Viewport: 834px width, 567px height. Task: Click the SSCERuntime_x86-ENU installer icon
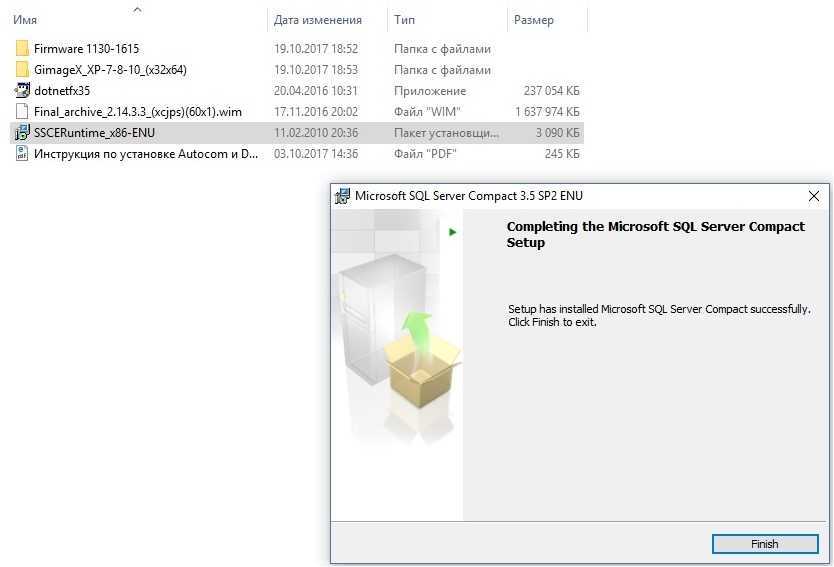tap(22, 132)
